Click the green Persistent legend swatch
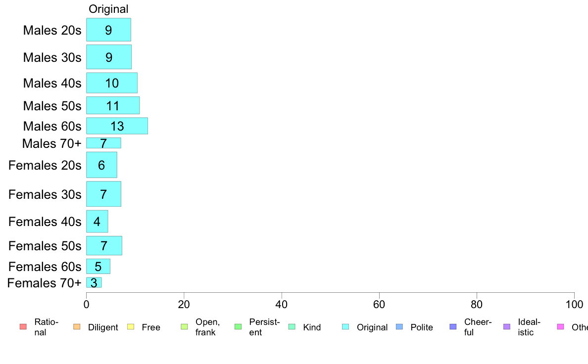 tap(238, 327)
